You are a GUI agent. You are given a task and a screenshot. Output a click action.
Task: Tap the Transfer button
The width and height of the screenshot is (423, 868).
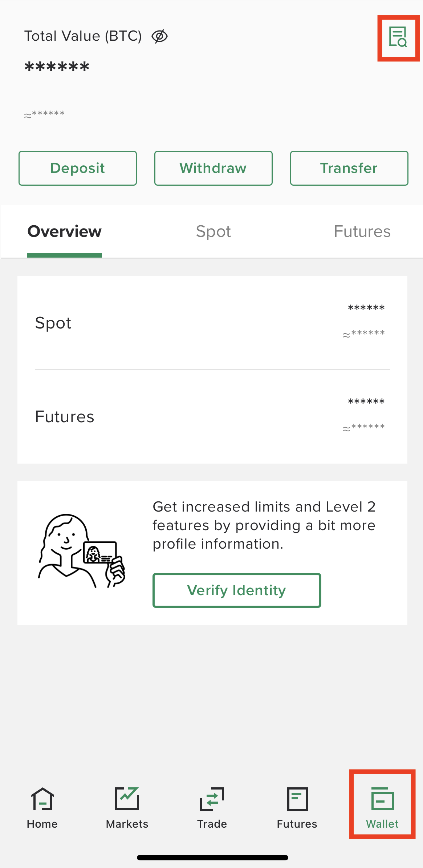349,168
